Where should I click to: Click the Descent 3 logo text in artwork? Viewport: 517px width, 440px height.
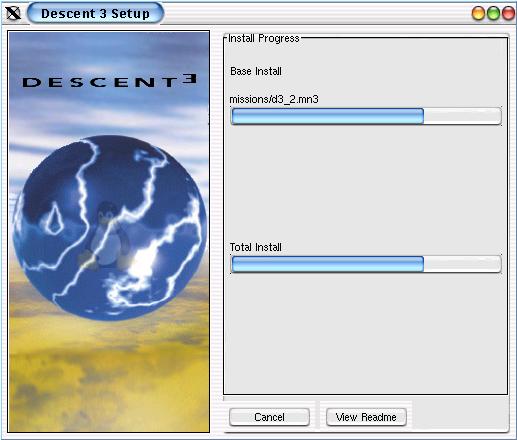pyautogui.click(x=109, y=81)
